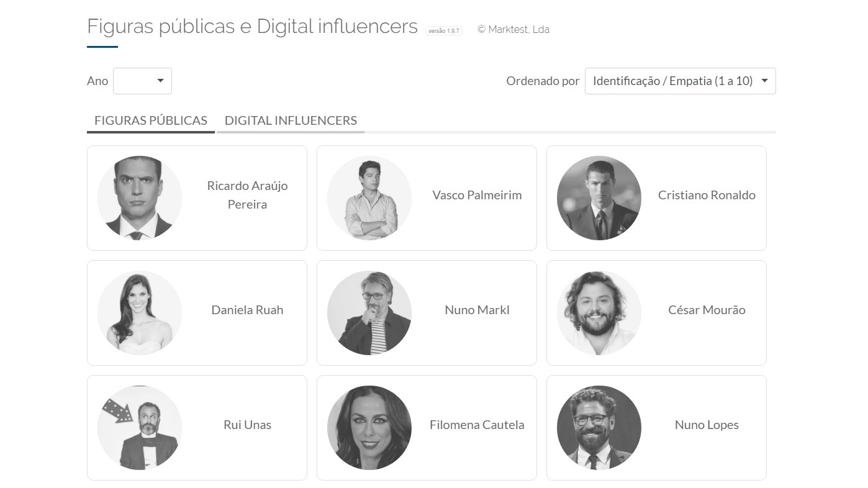Click Rui Unas's portrait photo
The height and width of the screenshot is (488, 868).
140,428
